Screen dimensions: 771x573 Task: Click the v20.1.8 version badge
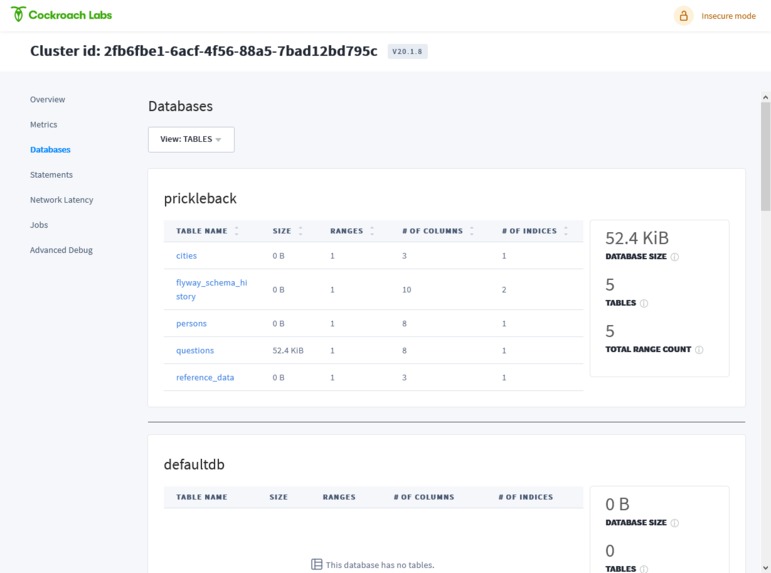[407, 51]
